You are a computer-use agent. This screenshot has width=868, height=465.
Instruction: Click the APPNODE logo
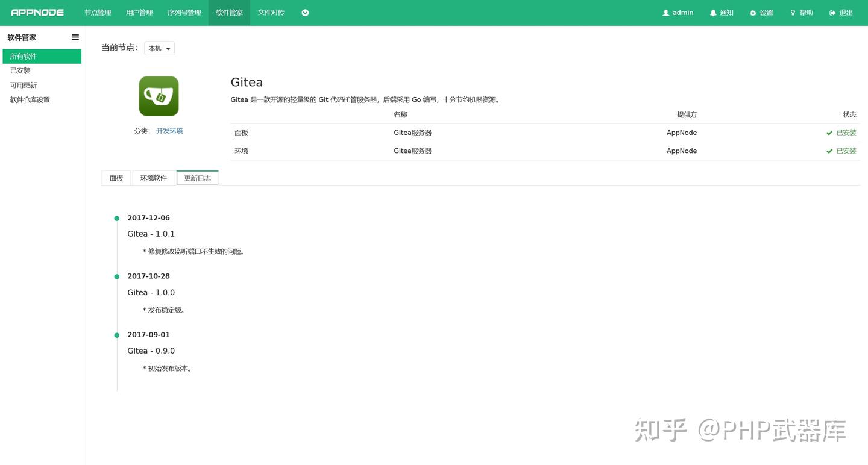click(x=37, y=12)
